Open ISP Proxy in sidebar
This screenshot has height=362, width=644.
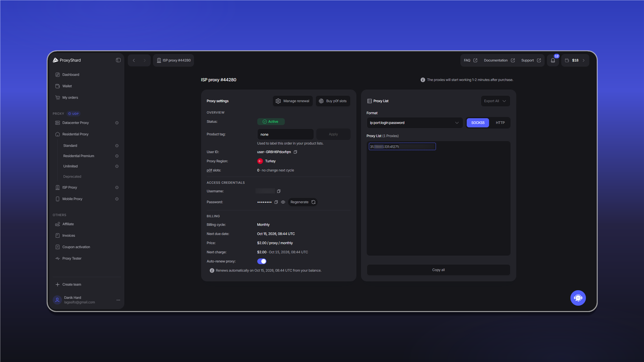point(69,187)
